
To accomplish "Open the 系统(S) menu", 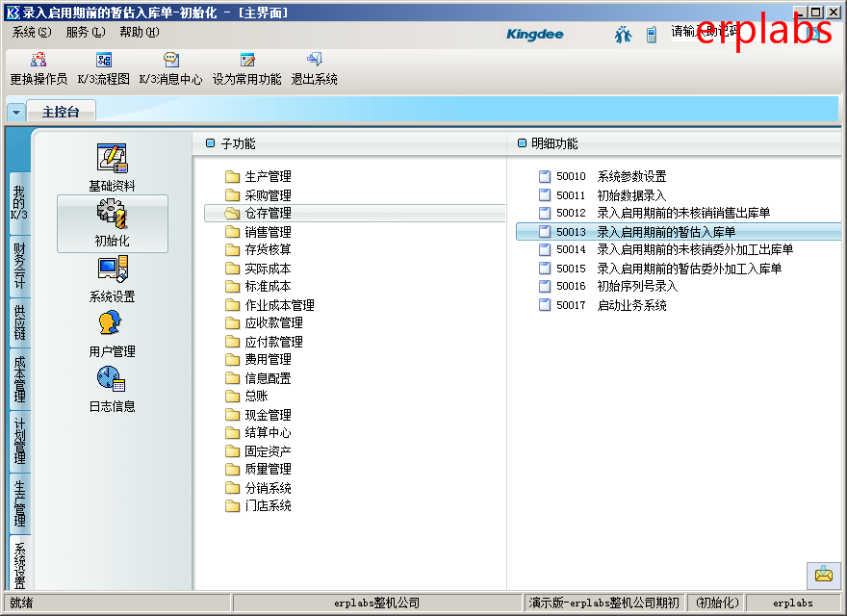I will tap(32, 33).
